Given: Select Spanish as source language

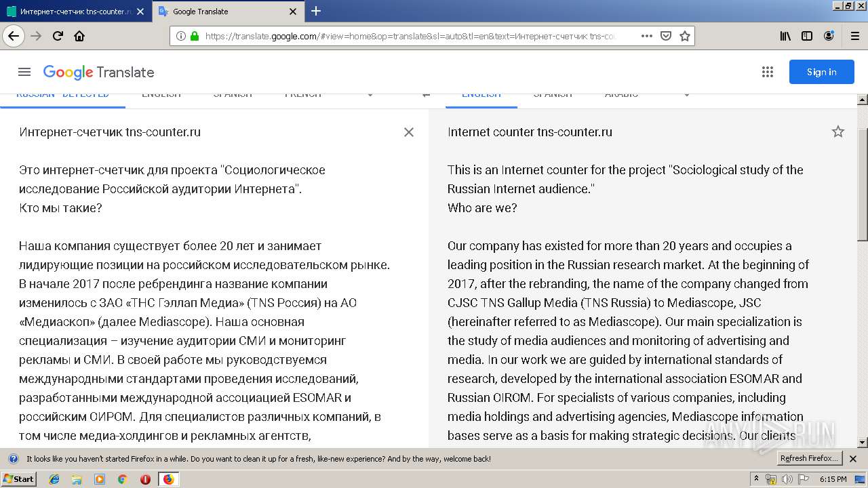Looking at the screenshot, I should tap(233, 95).
